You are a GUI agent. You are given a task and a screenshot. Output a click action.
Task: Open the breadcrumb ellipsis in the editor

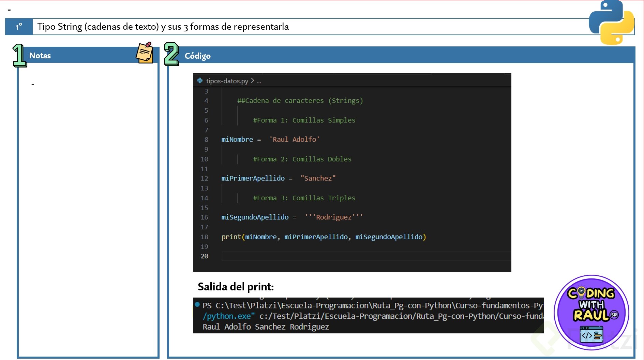pyautogui.click(x=259, y=81)
